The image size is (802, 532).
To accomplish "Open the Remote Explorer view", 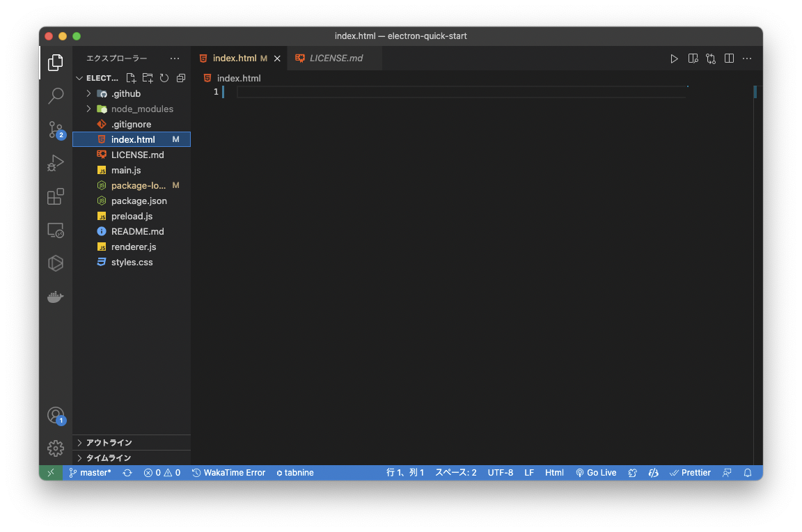I will 55,230.
